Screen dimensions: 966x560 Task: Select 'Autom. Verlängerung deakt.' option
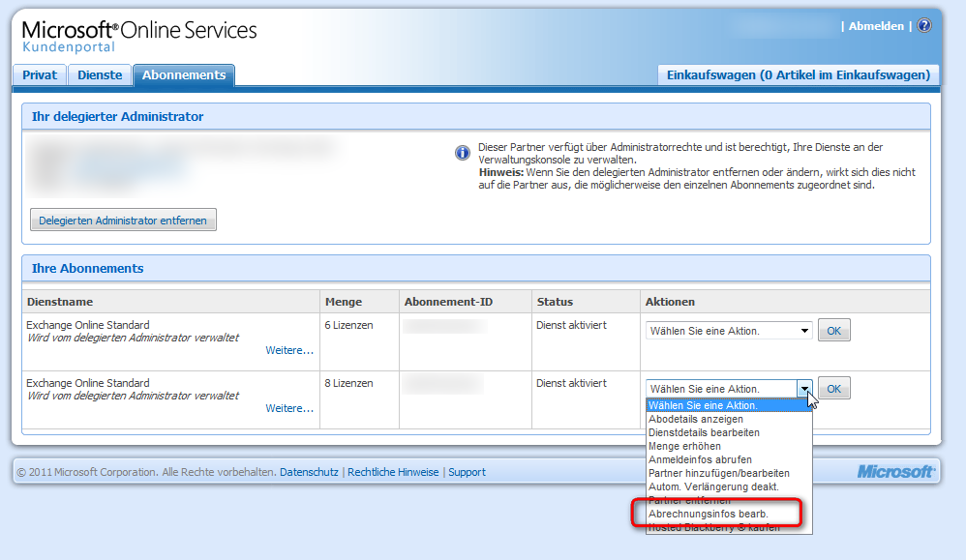pyautogui.click(x=712, y=486)
